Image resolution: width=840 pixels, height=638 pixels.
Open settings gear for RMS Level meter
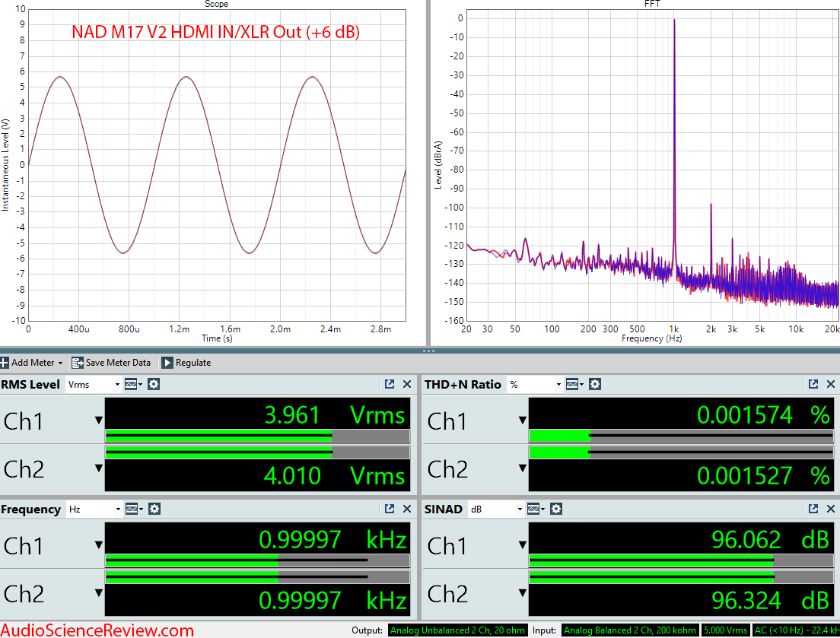(154, 385)
